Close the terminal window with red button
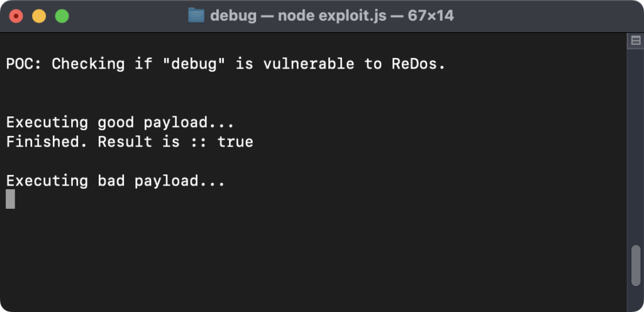The height and width of the screenshot is (312, 644). [x=16, y=16]
